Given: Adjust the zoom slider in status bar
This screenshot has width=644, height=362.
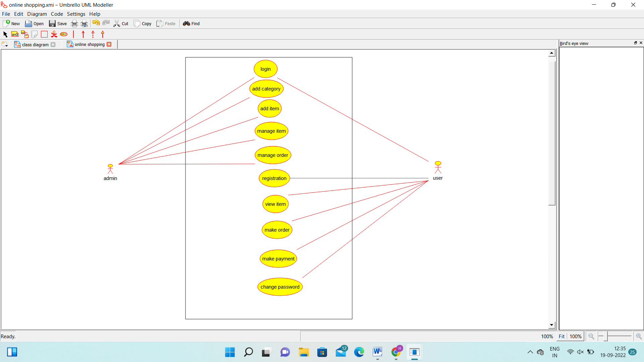Looking at the screenshot, I should coord(606,336).
